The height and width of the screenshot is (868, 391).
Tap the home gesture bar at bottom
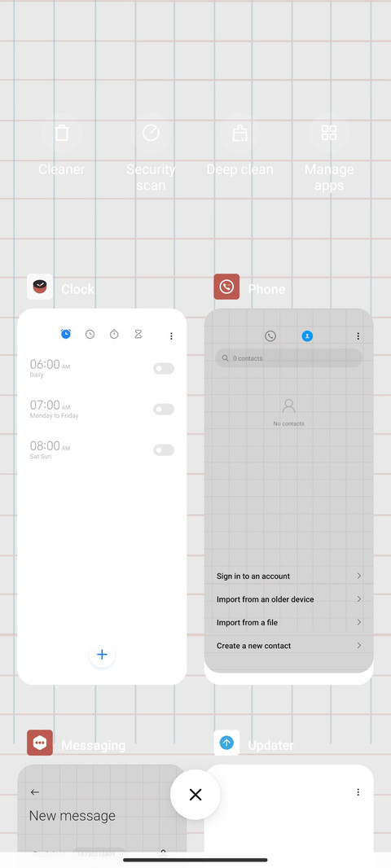pos(195,860)
